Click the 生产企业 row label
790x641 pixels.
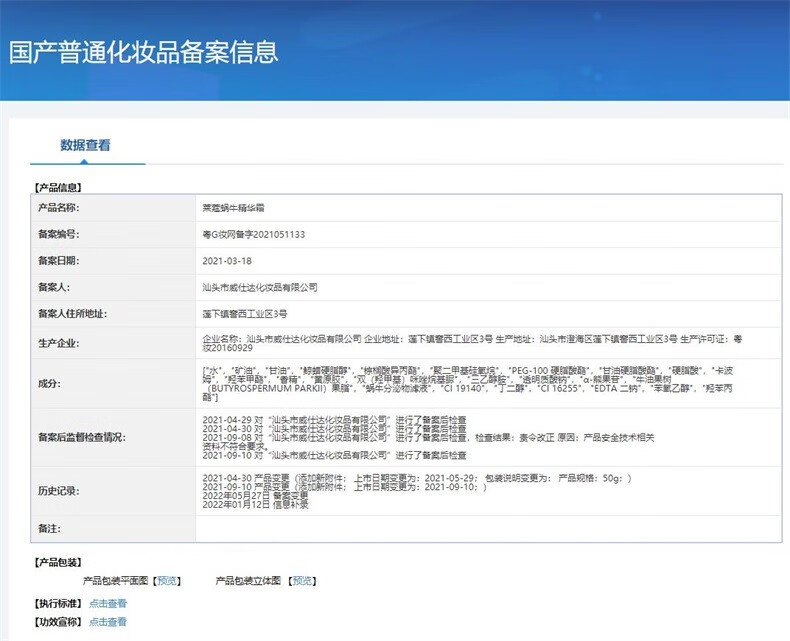point(58,343)
